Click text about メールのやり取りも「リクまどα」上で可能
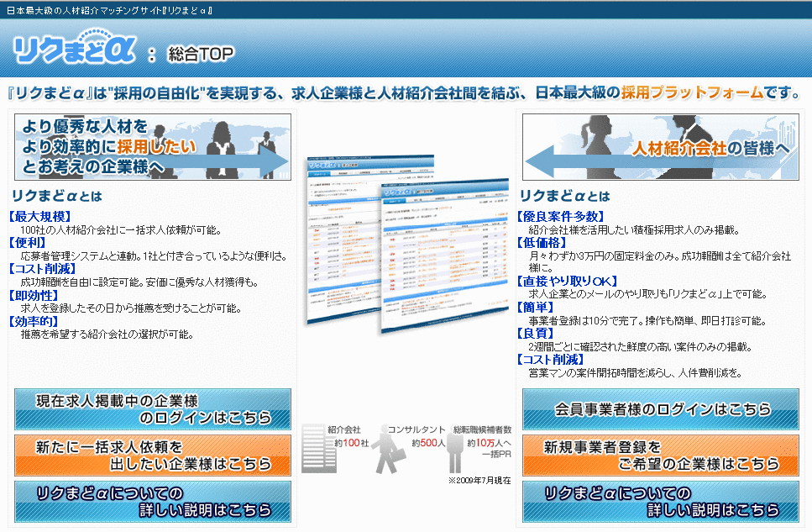Viewport: 812px width, 532px height. click(648, 294)
